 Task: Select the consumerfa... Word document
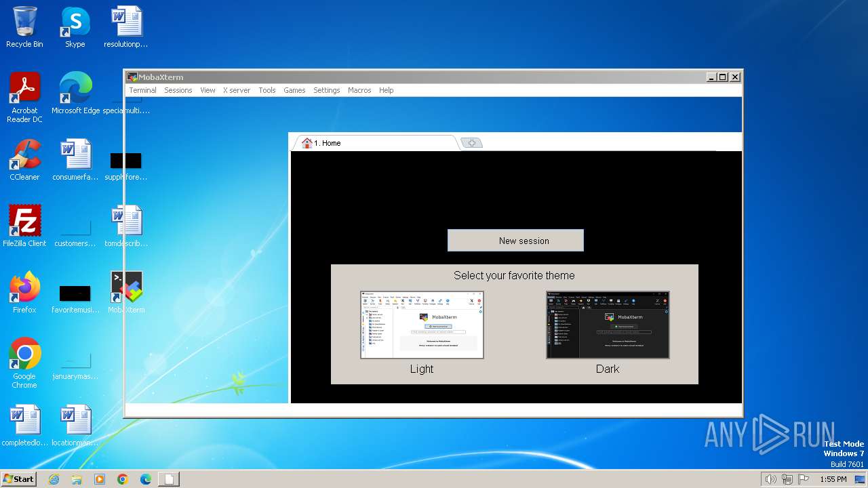coord(75,160)
